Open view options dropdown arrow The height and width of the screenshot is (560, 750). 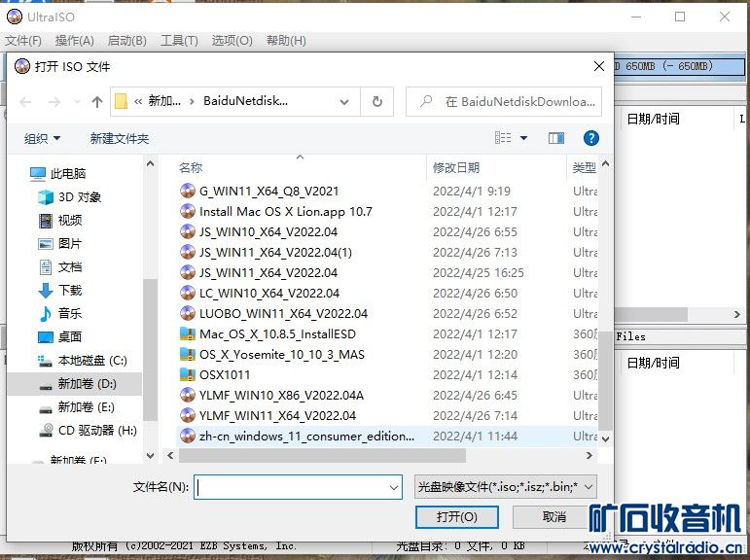tap(523, 138)
